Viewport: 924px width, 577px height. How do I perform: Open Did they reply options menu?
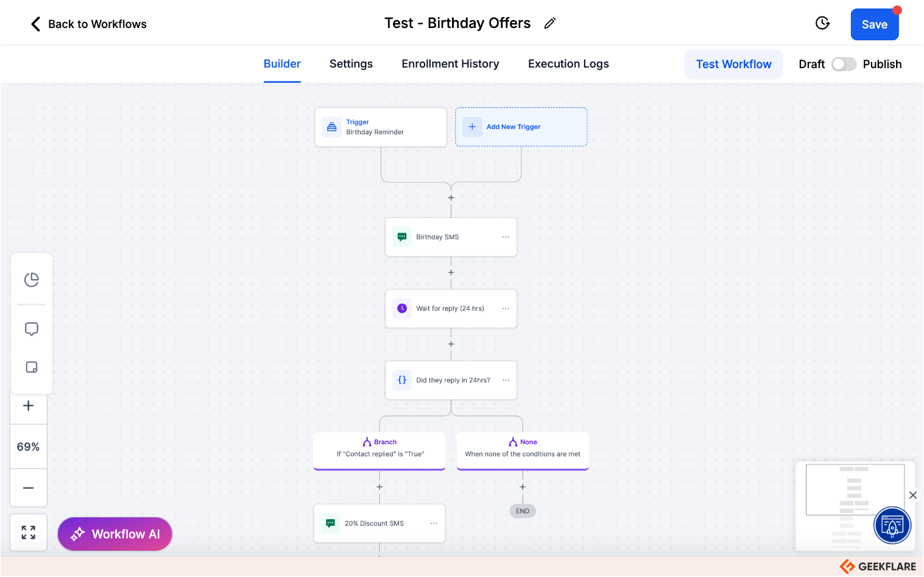[505, 380]
